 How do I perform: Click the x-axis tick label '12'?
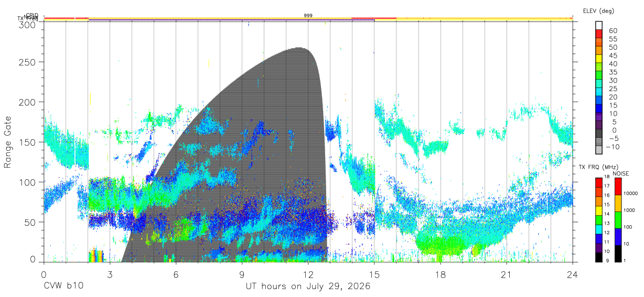click(308, 274)
